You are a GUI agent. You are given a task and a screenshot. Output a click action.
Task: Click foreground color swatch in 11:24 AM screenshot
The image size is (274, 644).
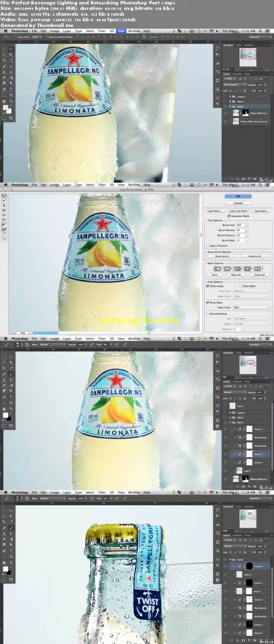[5, 415]
